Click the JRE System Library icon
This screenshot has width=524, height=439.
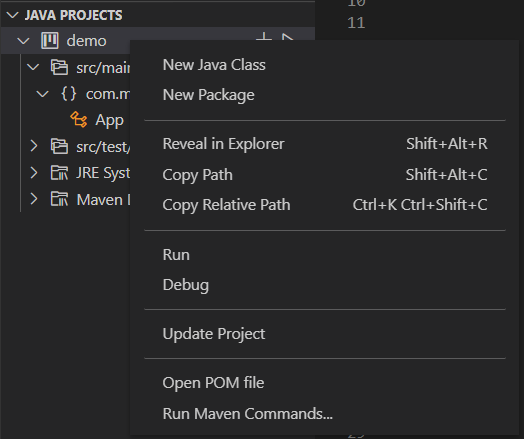(x=59, y=173)
